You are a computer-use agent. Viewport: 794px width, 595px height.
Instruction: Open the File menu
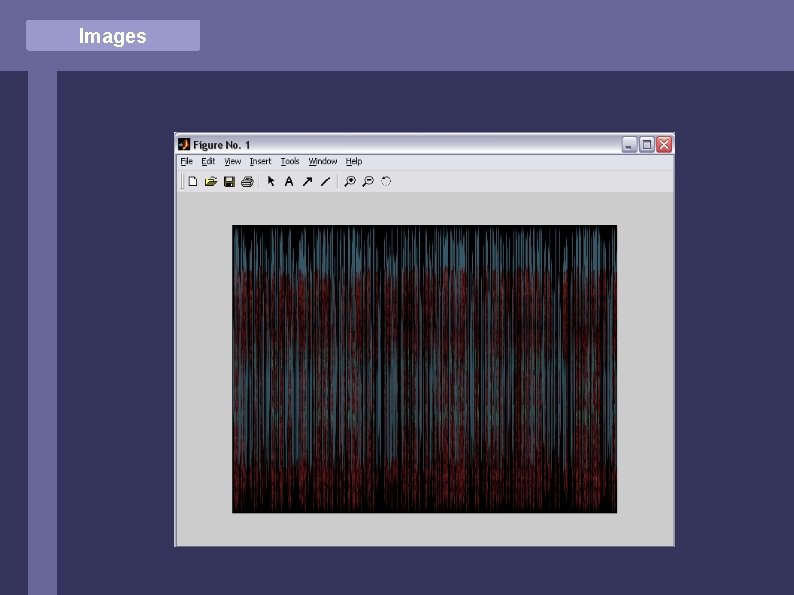(x=186, y=161)
